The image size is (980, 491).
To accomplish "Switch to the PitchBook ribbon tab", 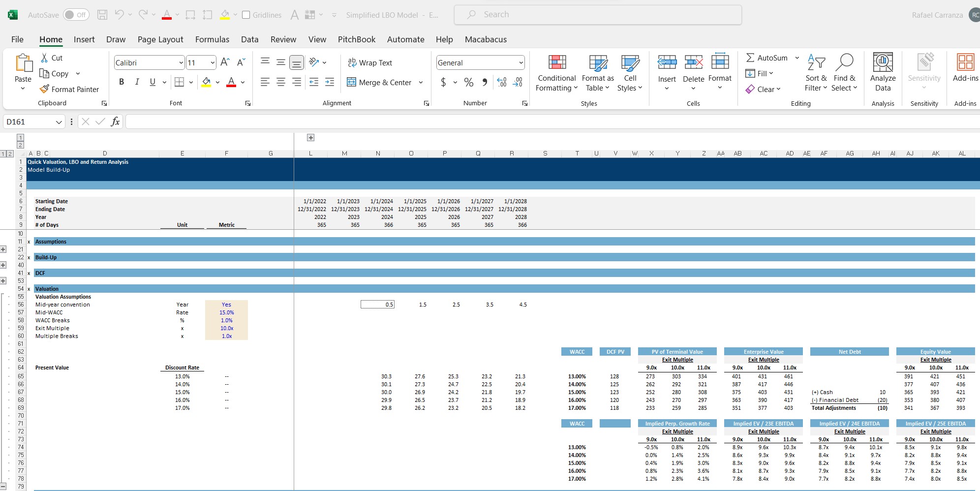I will pos(357,39).
